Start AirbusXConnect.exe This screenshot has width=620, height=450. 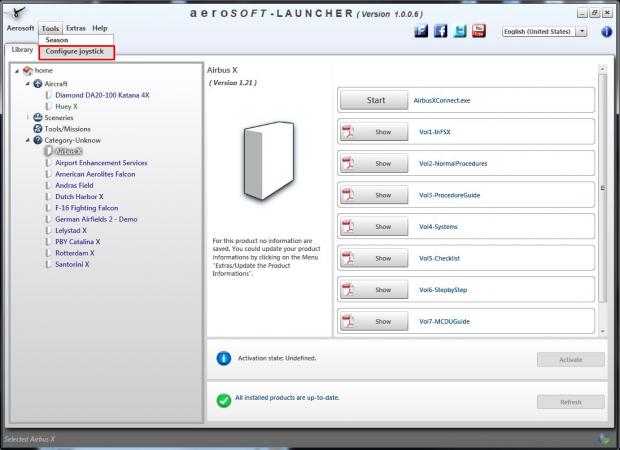[x=374, y=100]
